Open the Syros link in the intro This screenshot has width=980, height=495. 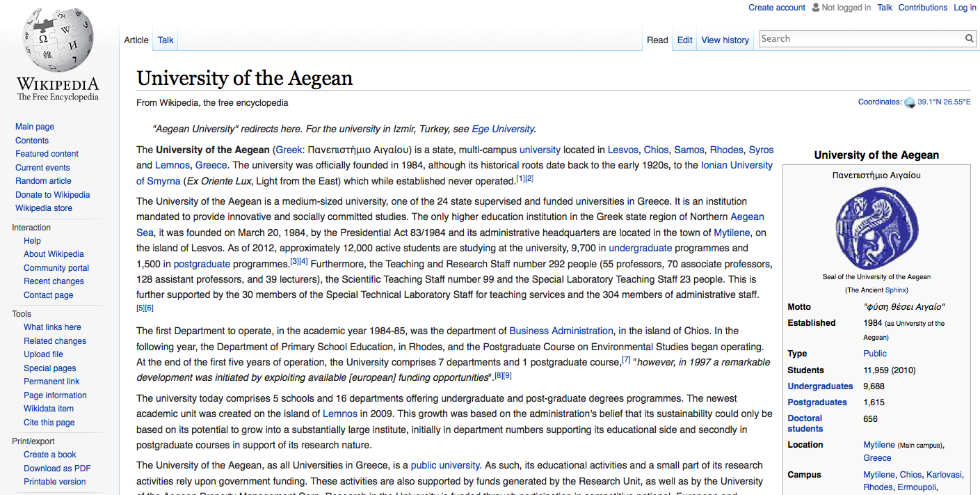761,150
